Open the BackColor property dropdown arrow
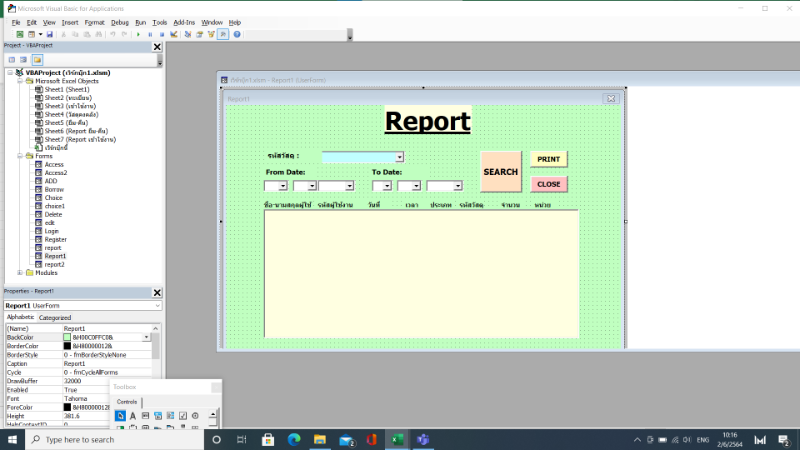Screen dimensions: 800x450 tap(148, 337)
